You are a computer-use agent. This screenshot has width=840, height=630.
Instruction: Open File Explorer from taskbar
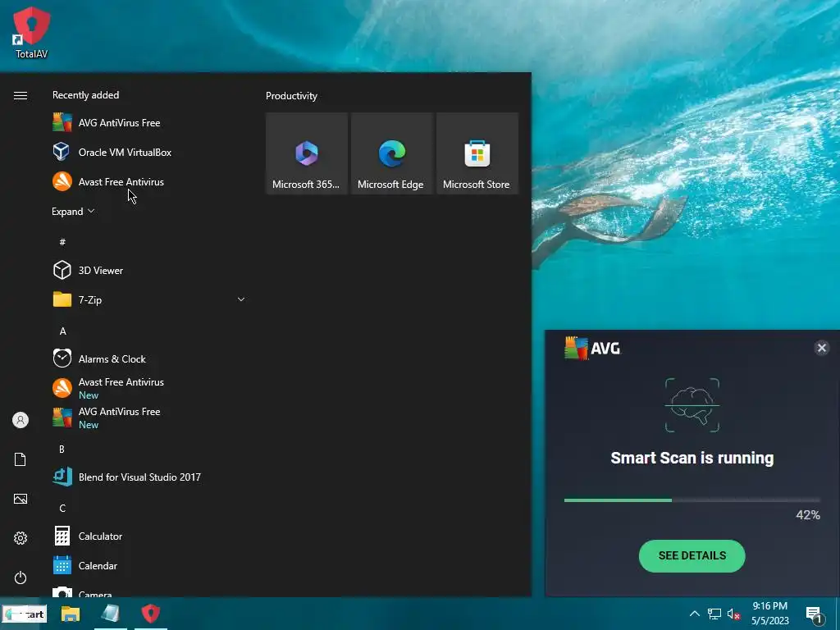tap(71, 614)
